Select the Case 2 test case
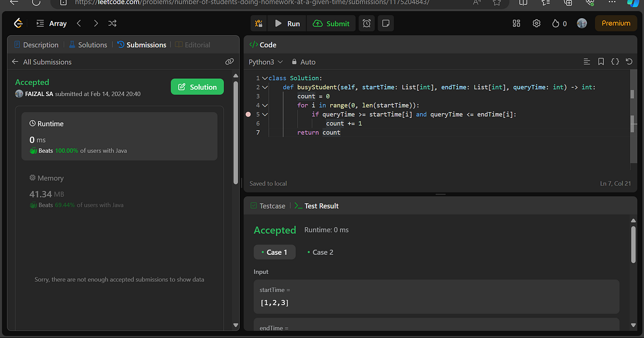Image resolution: width=644 pixels, height=338 pixels. click(320, 252)
